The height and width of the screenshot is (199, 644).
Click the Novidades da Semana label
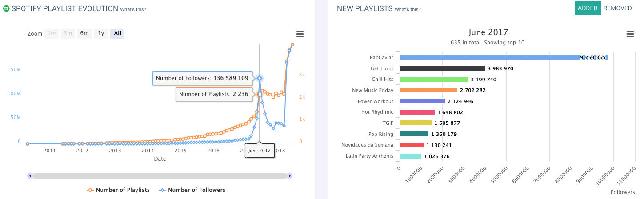point(367,145)
